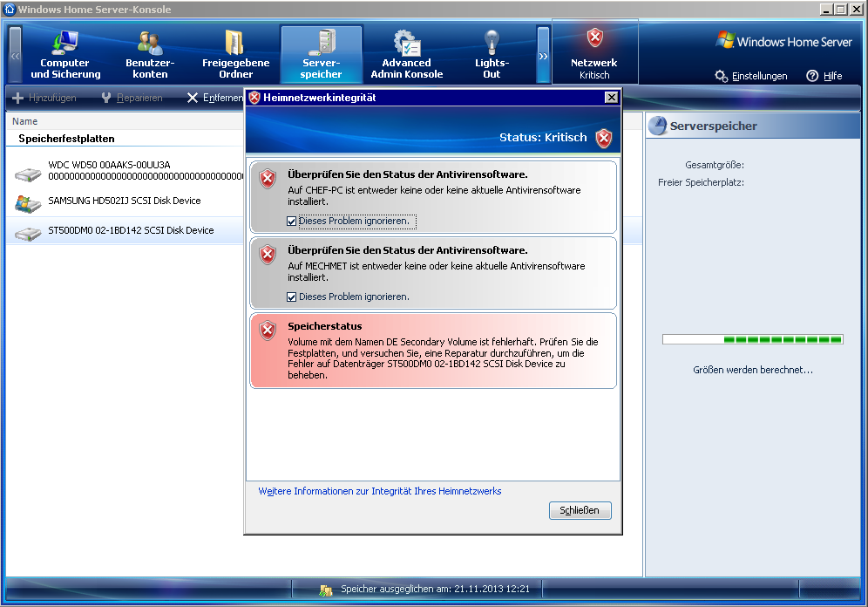Click the WDC hard drive icon
The image size is (868, 607).
tap(28, 174)
